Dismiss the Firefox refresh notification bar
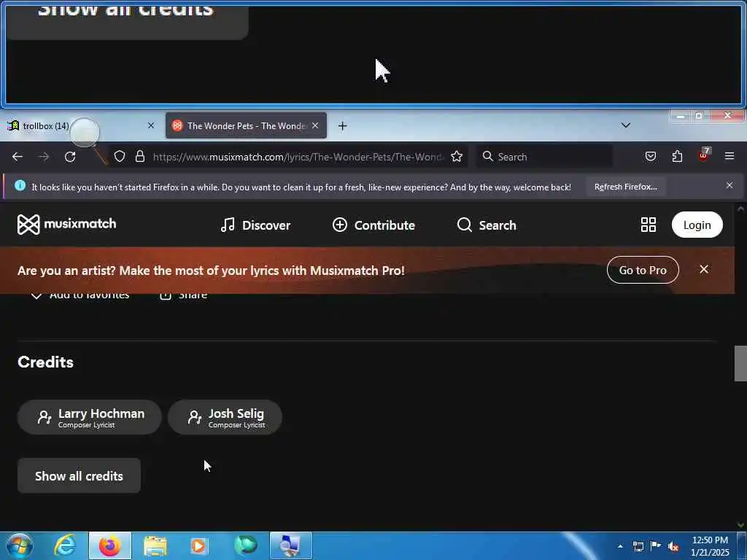The image size is (747, 560). point(729,186)
